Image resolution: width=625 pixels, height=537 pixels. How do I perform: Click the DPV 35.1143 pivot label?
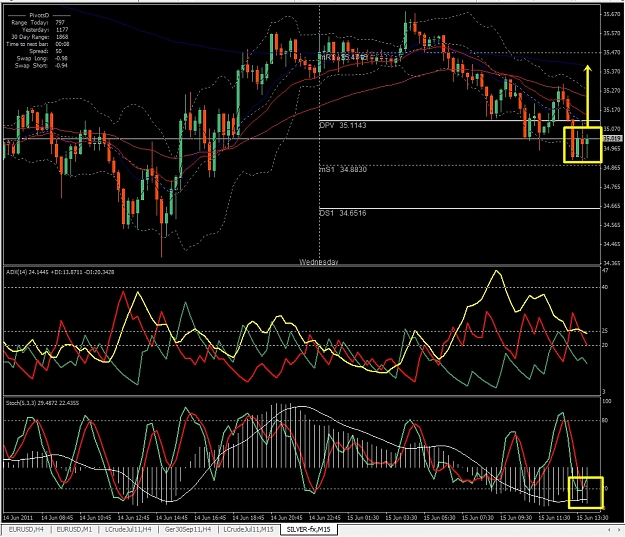pyautogui.click(x=343, y=125)
